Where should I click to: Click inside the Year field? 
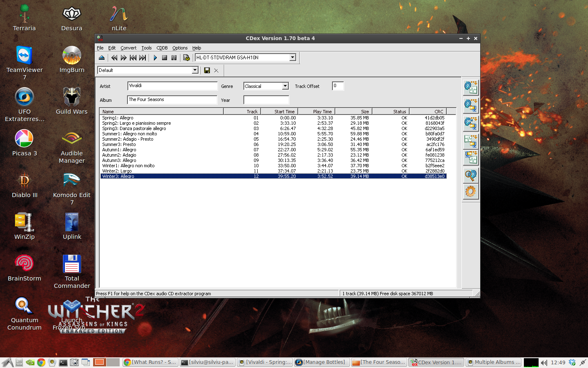pos(265,100)
